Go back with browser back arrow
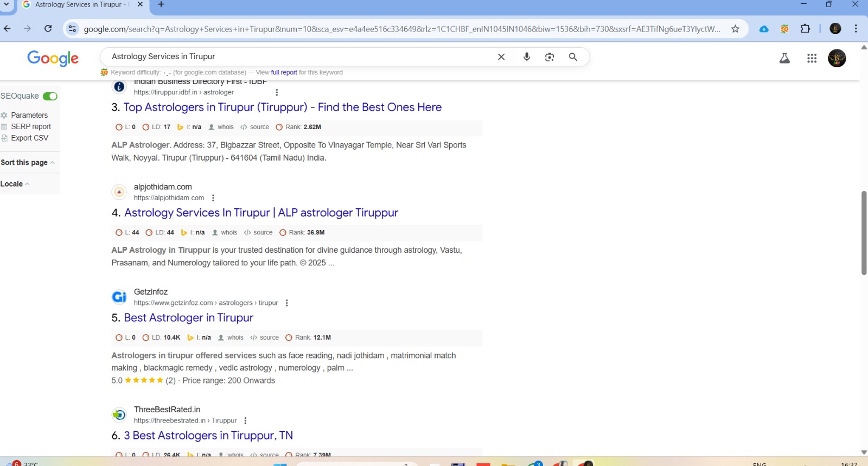Image resolution: width=868 pixels, height=466 pixels. coord(7,29)
